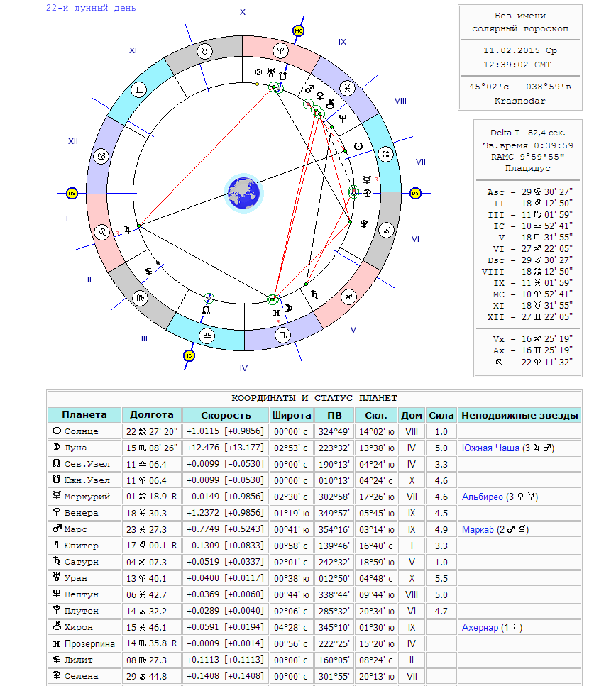Screen dimensions: 616x686
Task: Click the Неподвижные звезды column header
Action: click(x=519, y=415)
